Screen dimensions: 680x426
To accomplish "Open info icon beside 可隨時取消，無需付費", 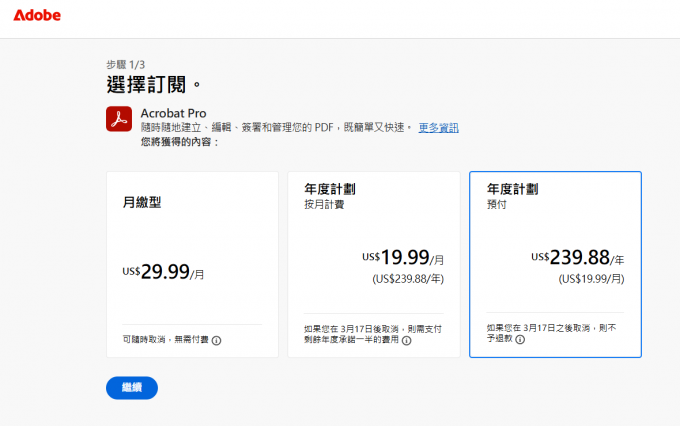I will coord(216,341).
